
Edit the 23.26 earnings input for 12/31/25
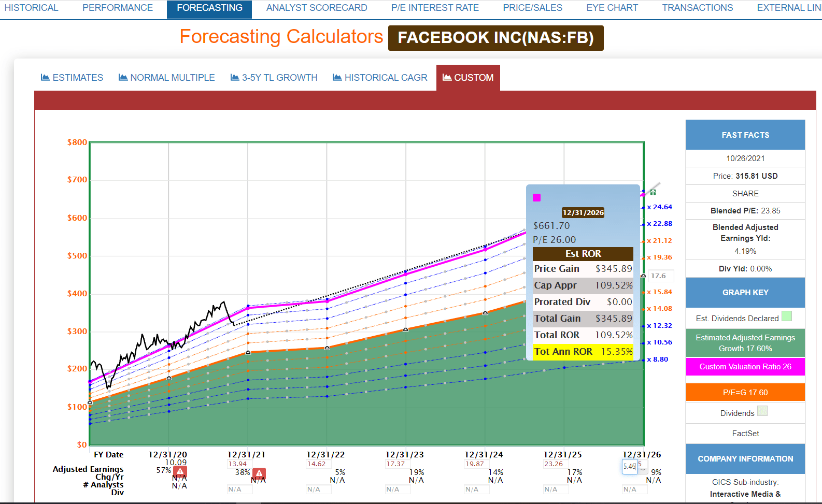(556, 464)
